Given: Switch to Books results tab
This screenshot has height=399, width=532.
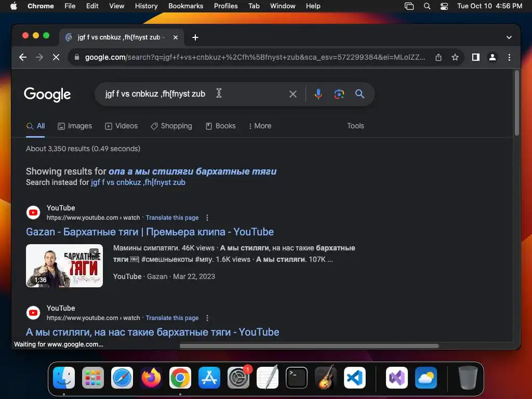Looking at the screenshot, I should [x=220, y=126].
